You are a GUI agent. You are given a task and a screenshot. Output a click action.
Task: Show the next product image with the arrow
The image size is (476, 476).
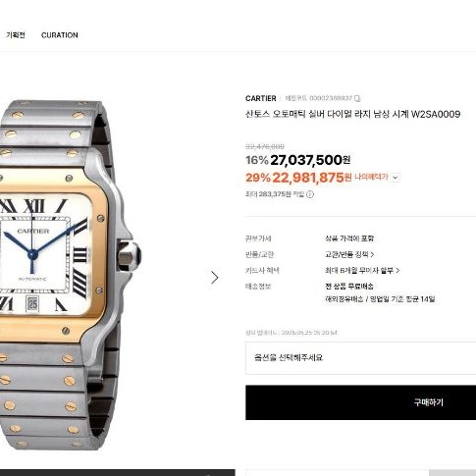tap(214, 278)
